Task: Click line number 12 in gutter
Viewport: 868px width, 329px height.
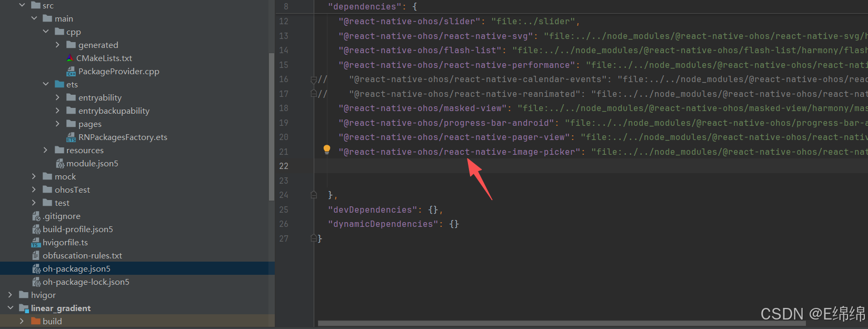Action: [x=284, y=22]
